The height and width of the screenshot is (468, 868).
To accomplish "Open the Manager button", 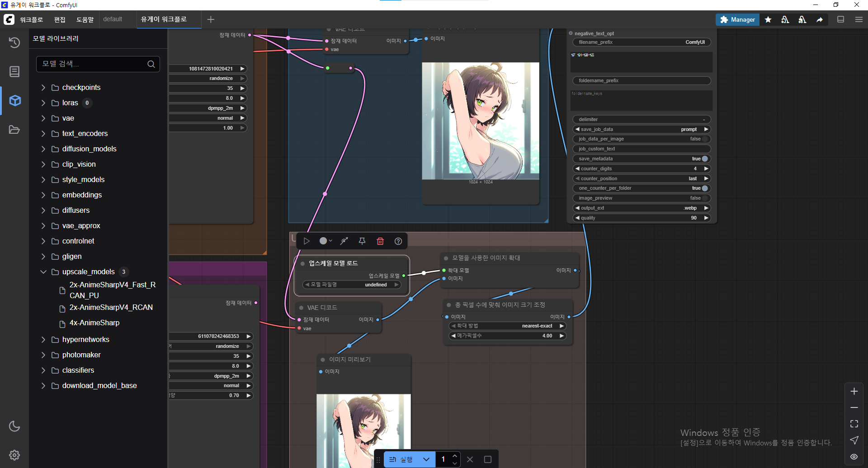I will 737,19.
